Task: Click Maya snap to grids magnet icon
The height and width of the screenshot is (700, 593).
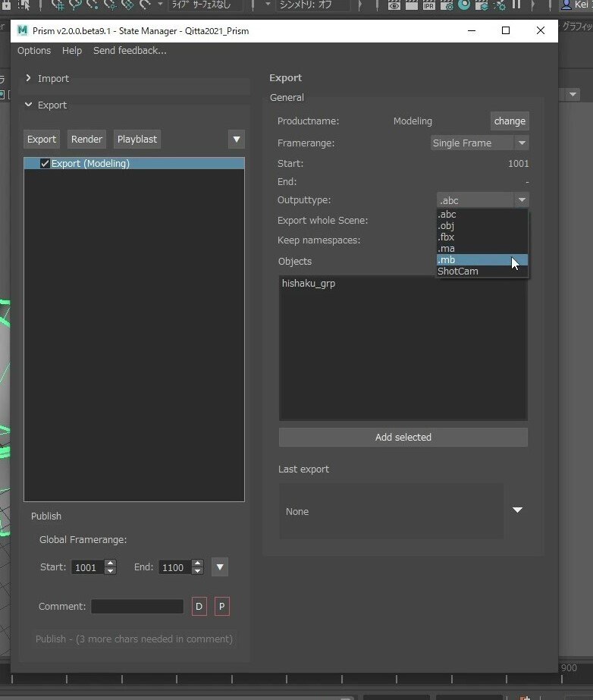Action: pyautogui.click(x=58, y=5)
